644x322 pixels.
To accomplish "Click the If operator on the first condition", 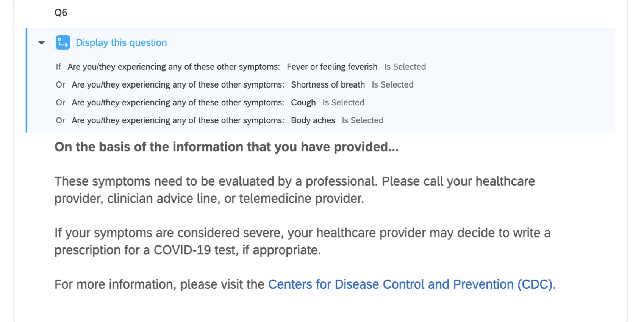I will (58, 67).
